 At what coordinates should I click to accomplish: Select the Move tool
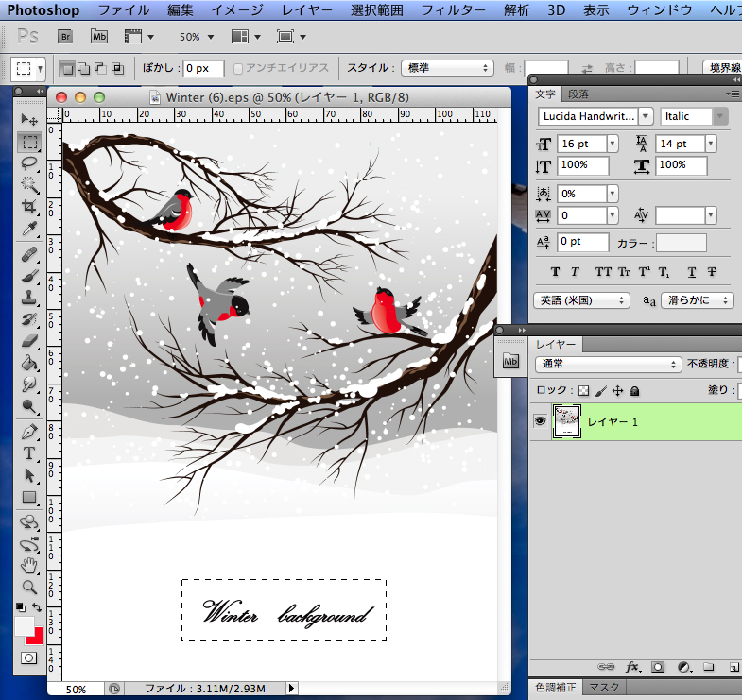[30, 120]
